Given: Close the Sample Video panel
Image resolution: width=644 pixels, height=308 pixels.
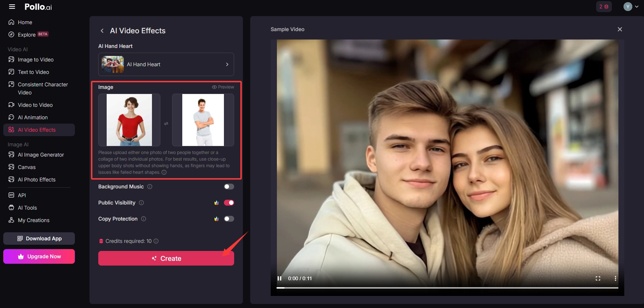Looking at the screenshot, I should [620, 29].
